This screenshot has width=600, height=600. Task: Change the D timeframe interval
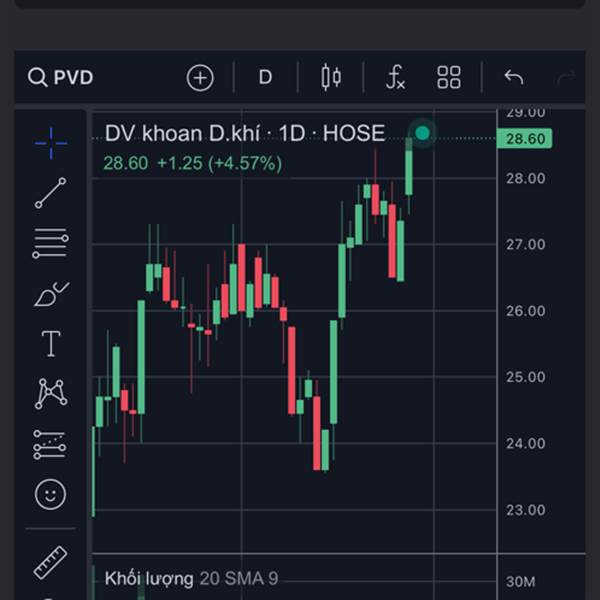(265, 77)
